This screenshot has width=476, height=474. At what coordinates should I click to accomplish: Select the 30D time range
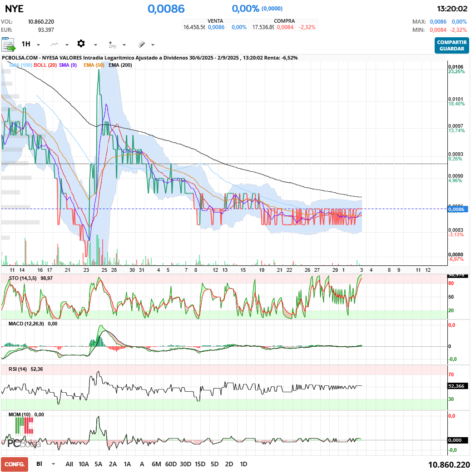185,464
